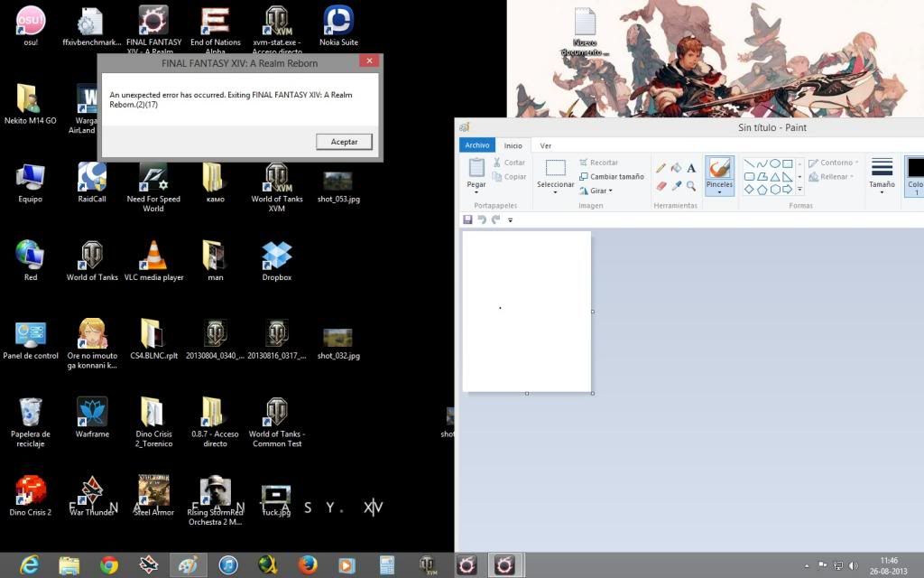This screenshot has height=578, width=924.
Task: Choose the hexagon shape in Formas
Action: pos(775,190)
